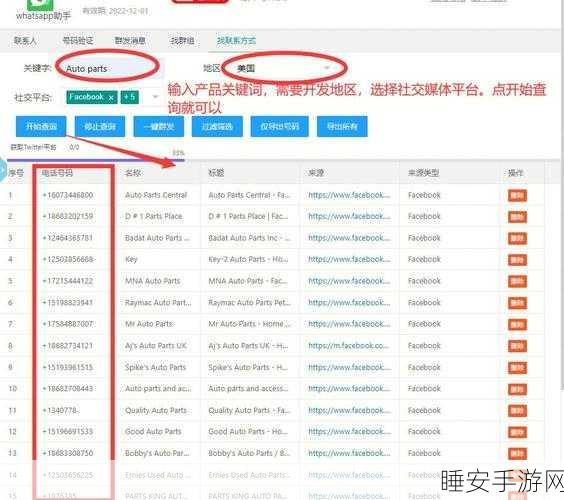Click the 标题 column header
The image size is (564, 500).
(x=216, y=173)
